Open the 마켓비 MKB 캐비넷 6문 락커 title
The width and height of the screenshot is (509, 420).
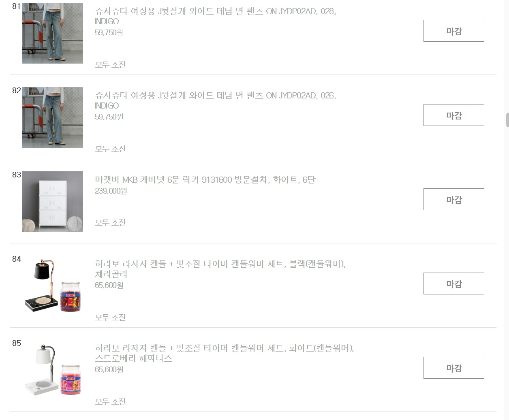(205, 179)
